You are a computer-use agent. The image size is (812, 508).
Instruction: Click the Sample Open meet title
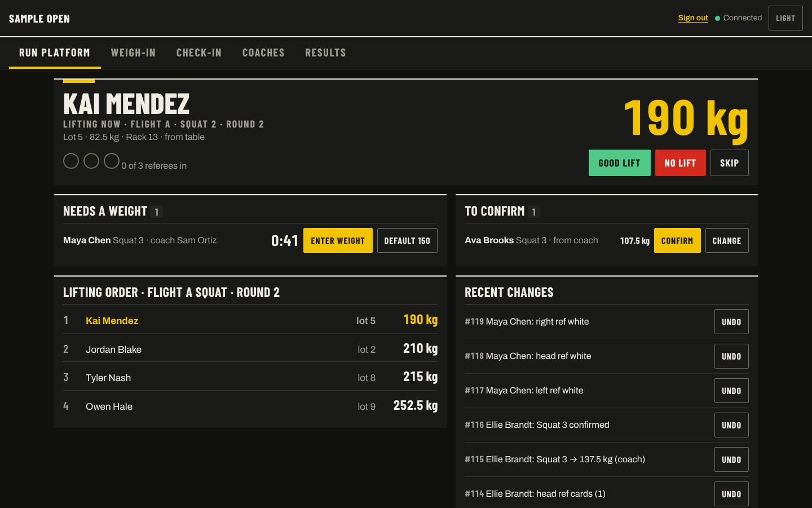tap(39, 19)
